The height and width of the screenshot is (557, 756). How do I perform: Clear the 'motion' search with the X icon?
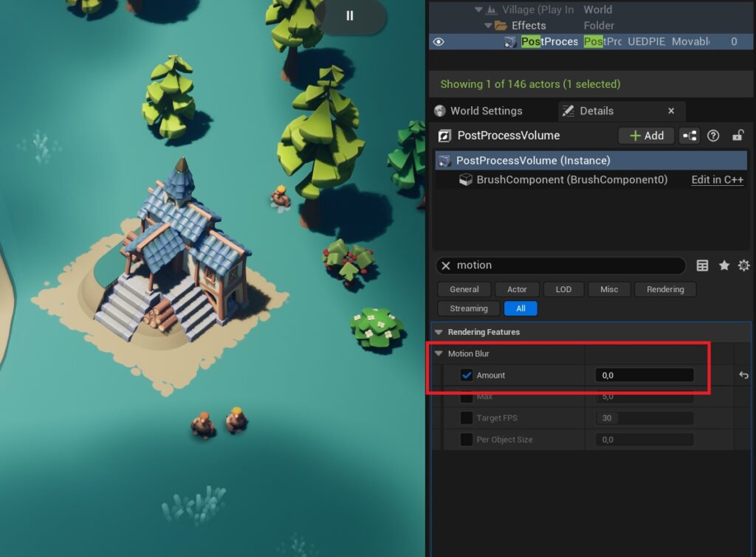446,266
